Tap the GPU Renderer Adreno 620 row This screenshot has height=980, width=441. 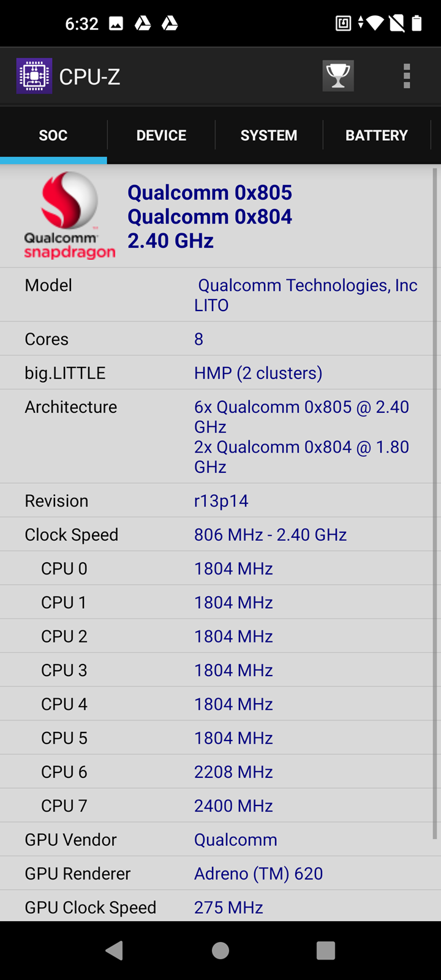[221, 873]
